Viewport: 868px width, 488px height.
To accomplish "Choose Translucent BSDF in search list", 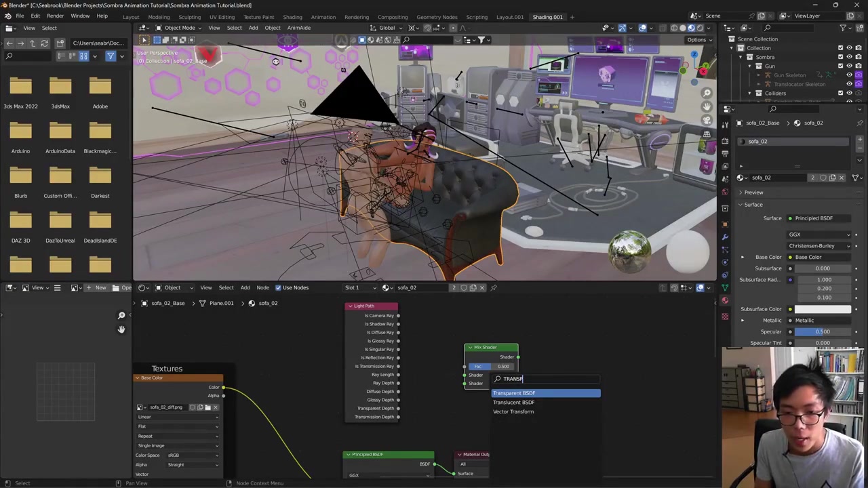I will 513,403.
